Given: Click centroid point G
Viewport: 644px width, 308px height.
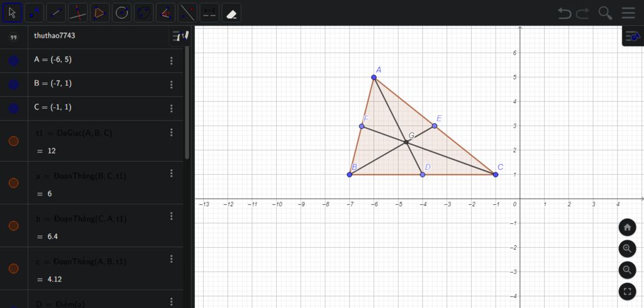Looking at the screenshot, I should pos(406,142).
